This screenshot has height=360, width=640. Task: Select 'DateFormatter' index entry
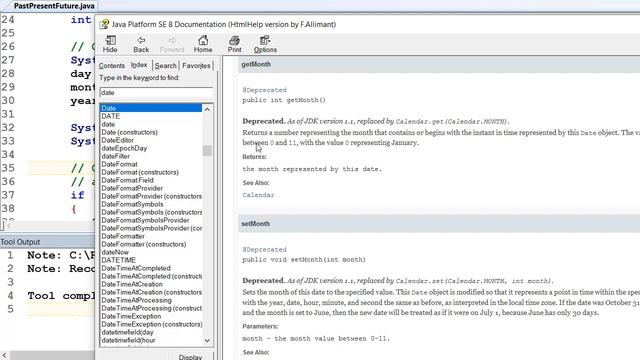tap(123, 236)
